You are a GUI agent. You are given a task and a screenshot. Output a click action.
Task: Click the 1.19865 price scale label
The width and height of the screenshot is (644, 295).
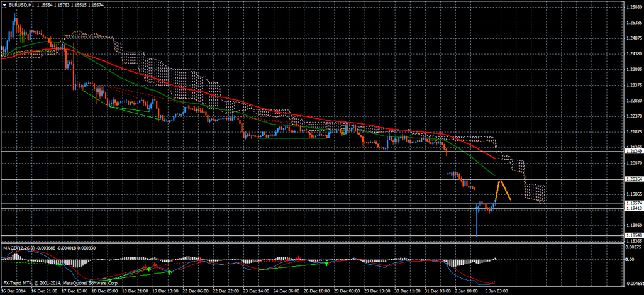633,194
